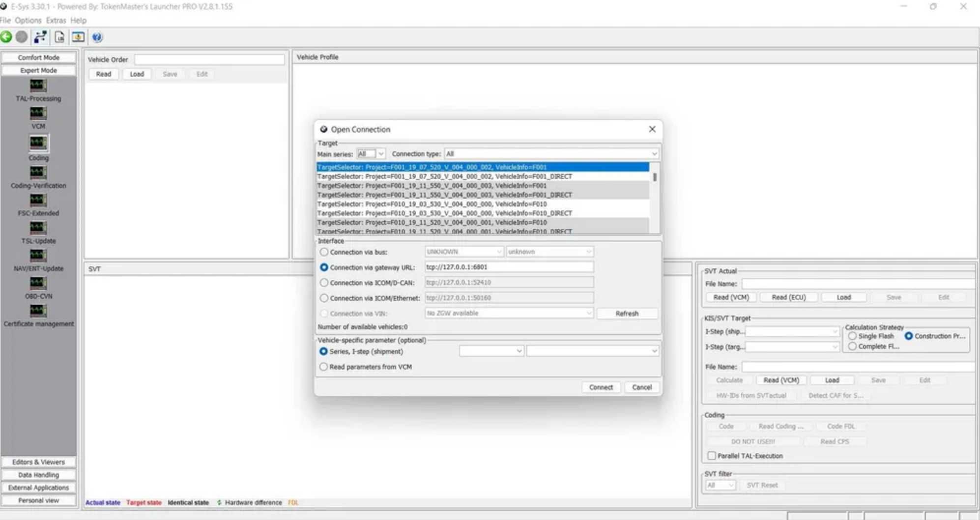Open the Options menu
The height and width of the screenshot is (520, 980).
tap(28, 20)
